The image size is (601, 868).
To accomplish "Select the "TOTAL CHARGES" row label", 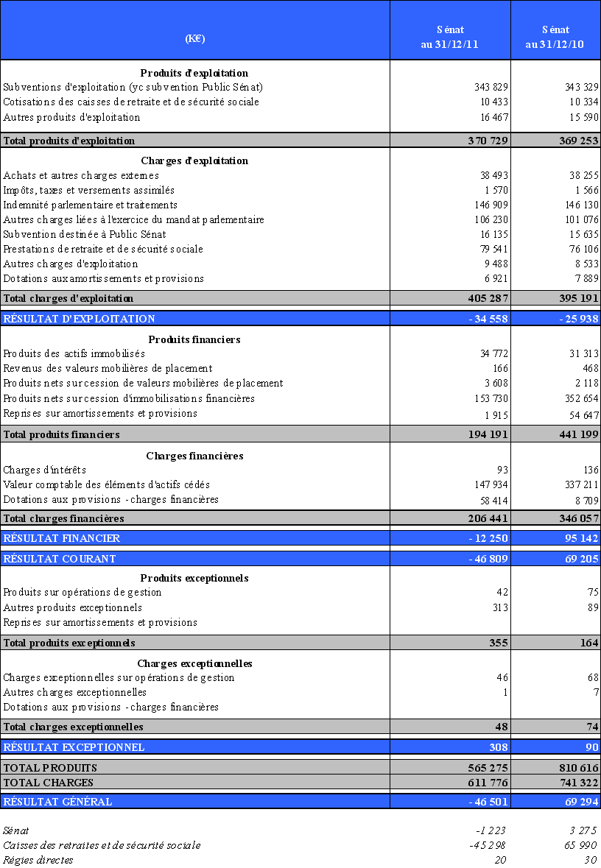I will click(x=49, y=783).
